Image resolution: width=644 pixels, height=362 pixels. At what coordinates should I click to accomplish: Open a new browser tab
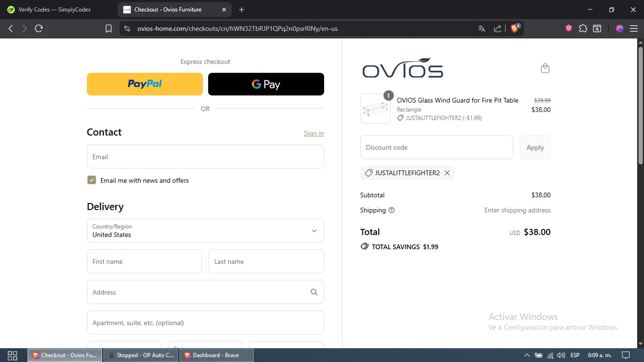(x=241, y=9)
